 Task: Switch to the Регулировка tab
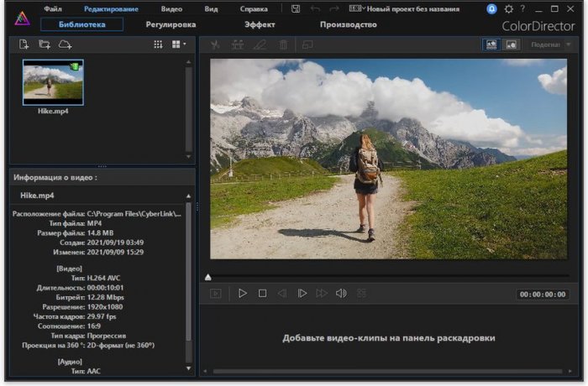[171, 25]
